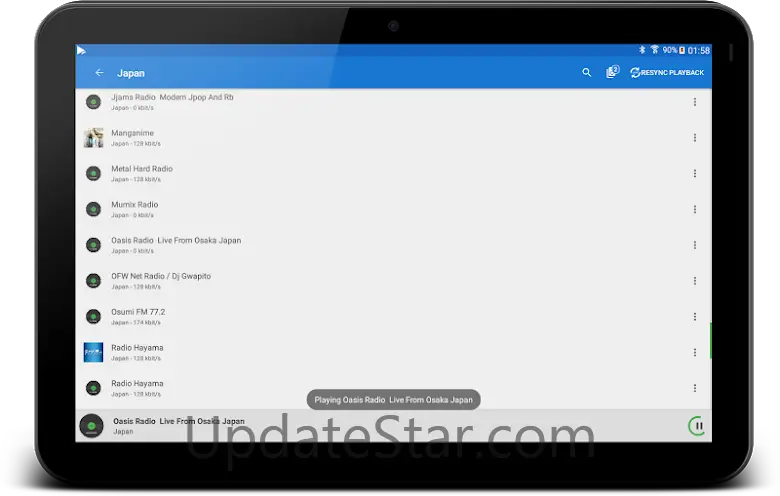Open overflow menu for Jjams Radio

694,102
